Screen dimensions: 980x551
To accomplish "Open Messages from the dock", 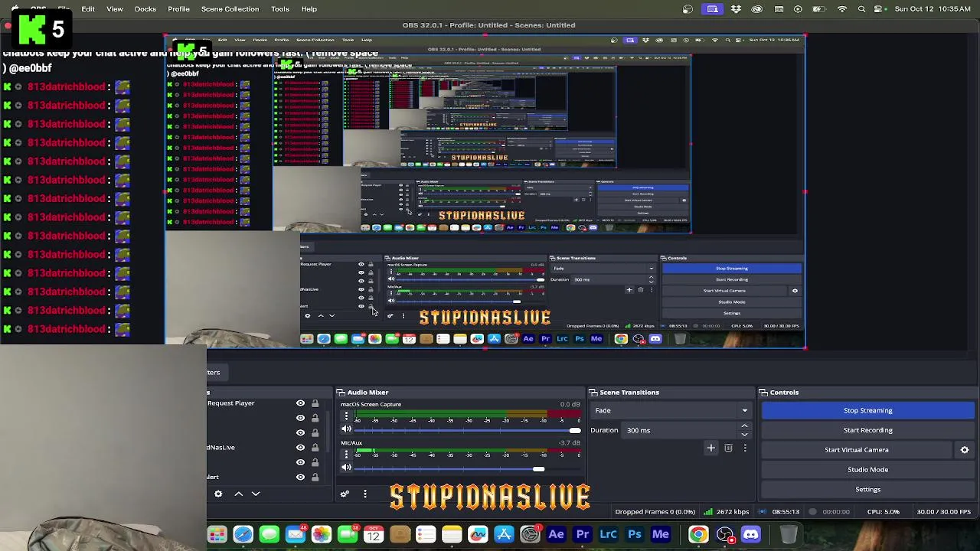I will [x=269, y=535].
